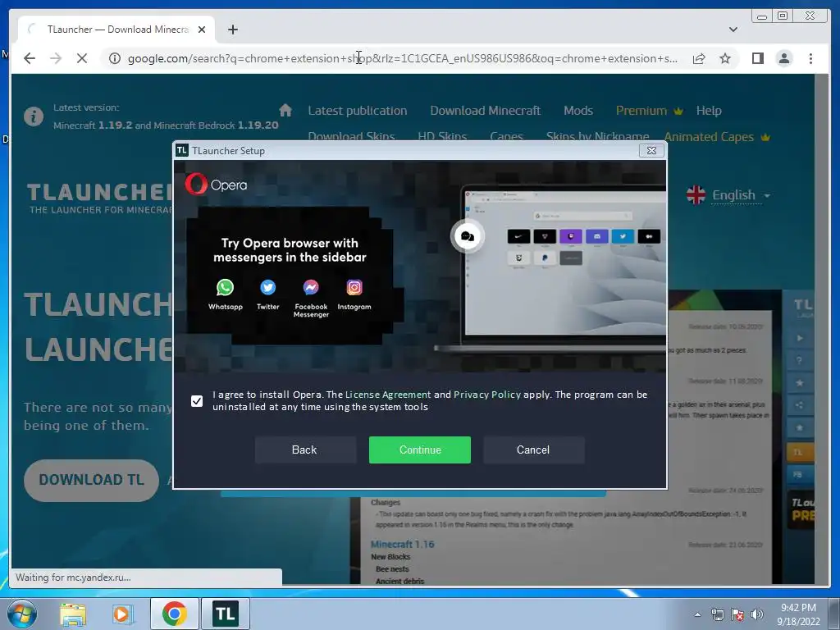Expand the English language dropdown
The image size is (840, 630).
click(x=742, y=195)
